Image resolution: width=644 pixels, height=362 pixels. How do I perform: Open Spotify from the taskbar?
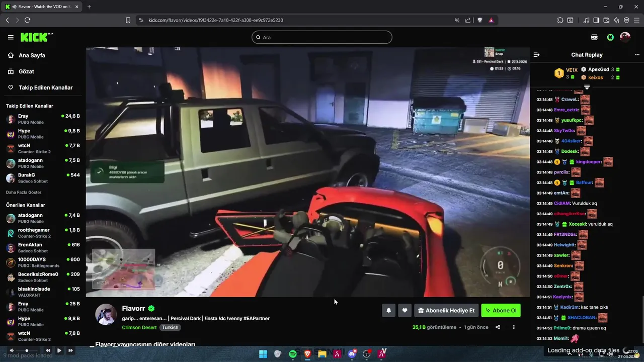click(293, 354)
